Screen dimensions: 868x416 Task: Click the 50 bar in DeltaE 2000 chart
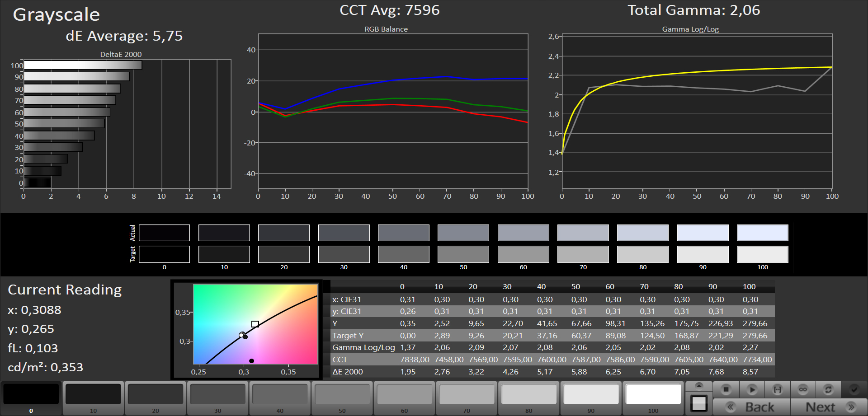click(64, 123)
